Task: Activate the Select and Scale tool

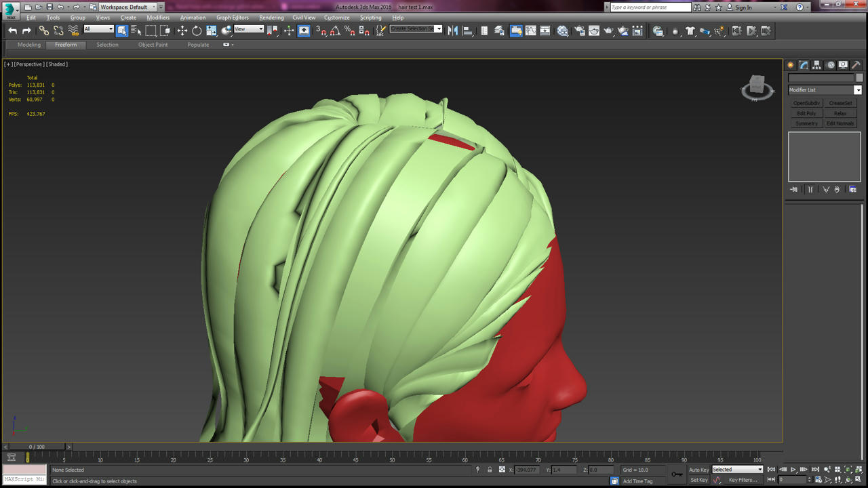Action: (x=212, y=30)
